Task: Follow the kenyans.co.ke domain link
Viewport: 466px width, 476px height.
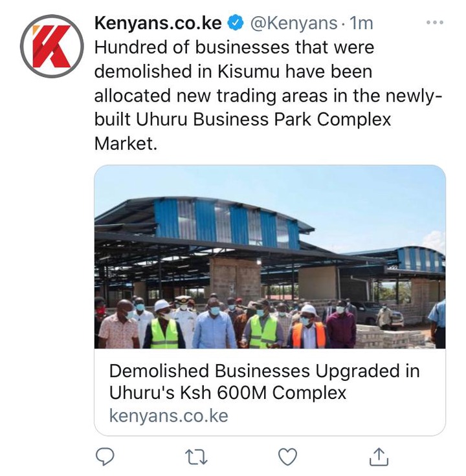Action: [x=168, y=416]
